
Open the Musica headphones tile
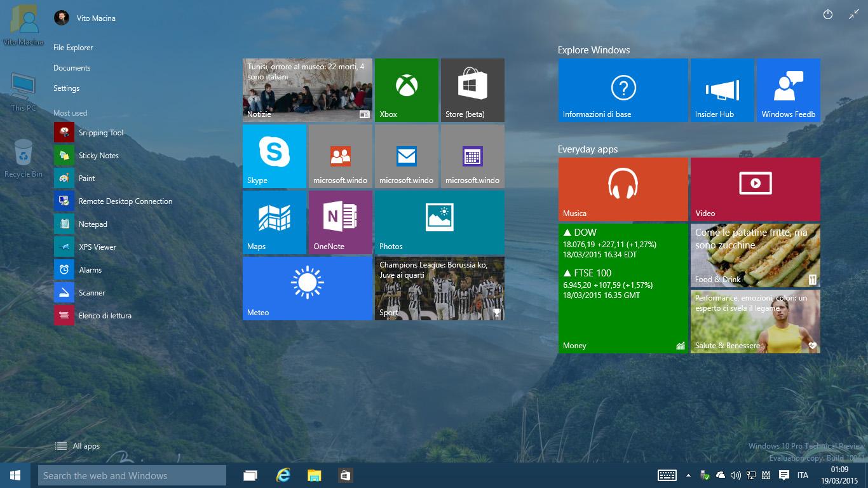(x=623, y=189)
